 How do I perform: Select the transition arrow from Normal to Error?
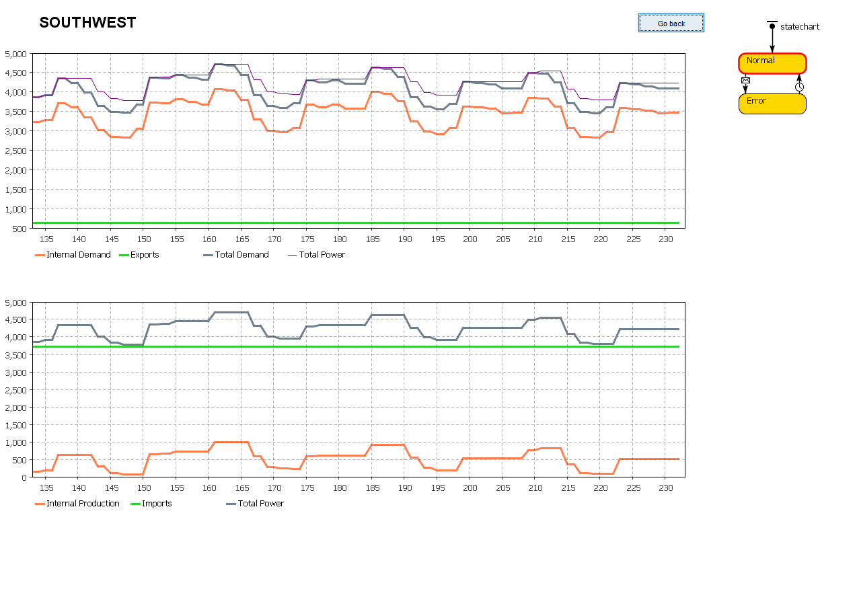pos(747,89)
